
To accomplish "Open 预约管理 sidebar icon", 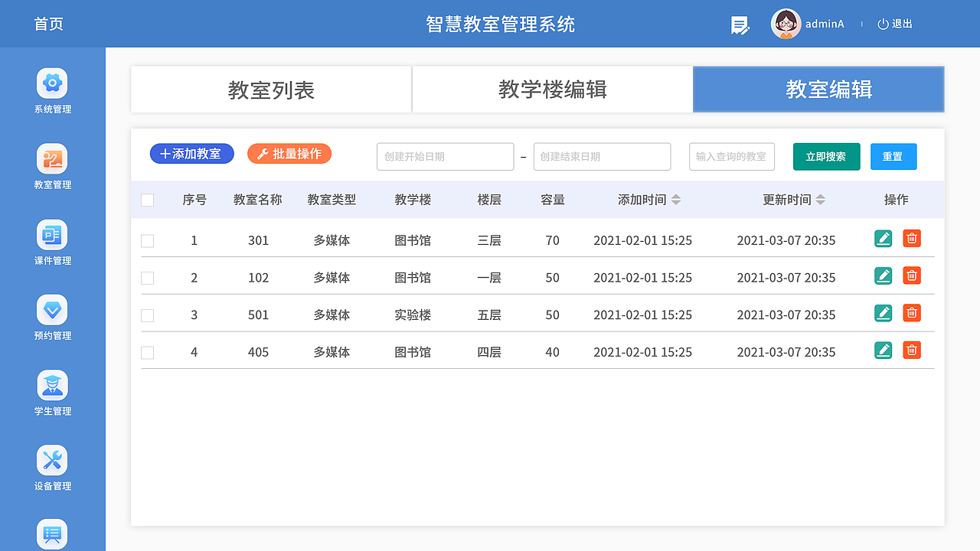I will (52, 309).
